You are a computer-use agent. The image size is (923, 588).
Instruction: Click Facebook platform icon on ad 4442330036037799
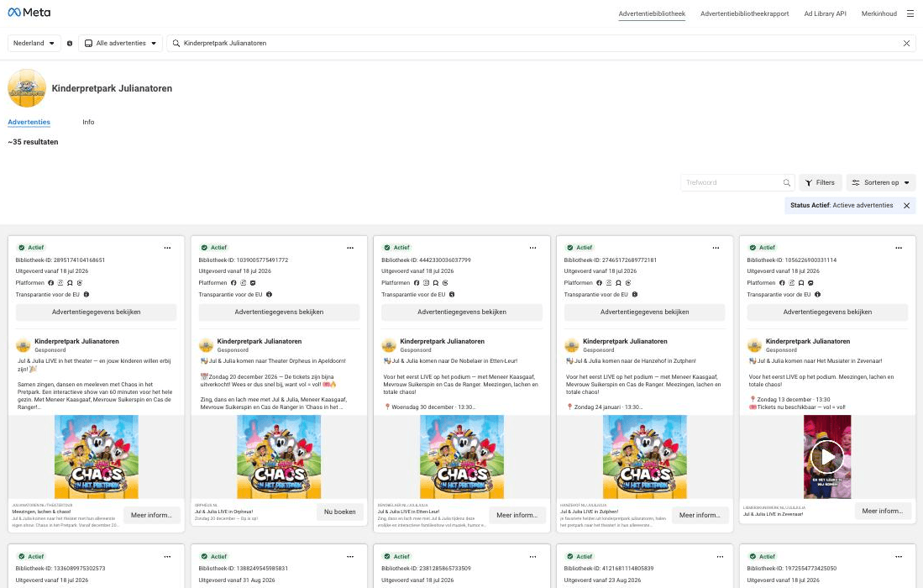[x=417, y=283]
